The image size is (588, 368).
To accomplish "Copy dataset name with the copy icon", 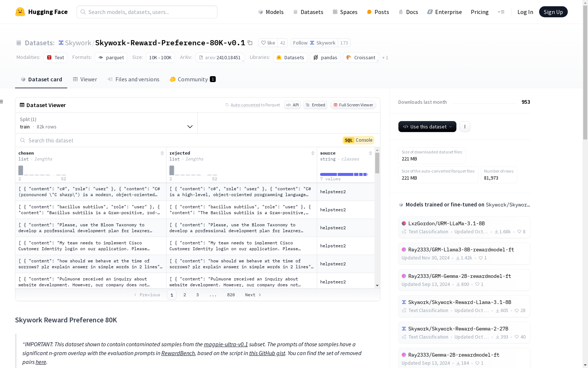I will click(x=250, y=43).
